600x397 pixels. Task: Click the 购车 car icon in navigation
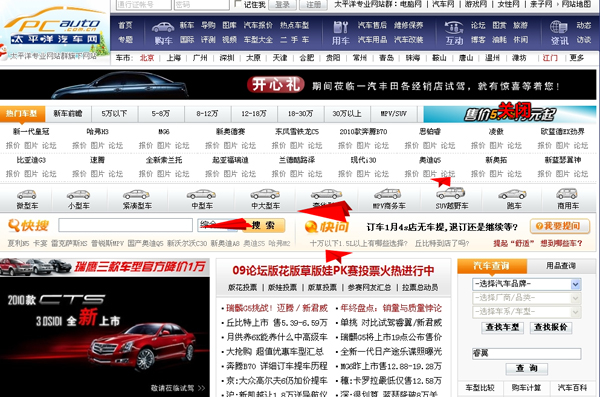[x=163, y=27]
